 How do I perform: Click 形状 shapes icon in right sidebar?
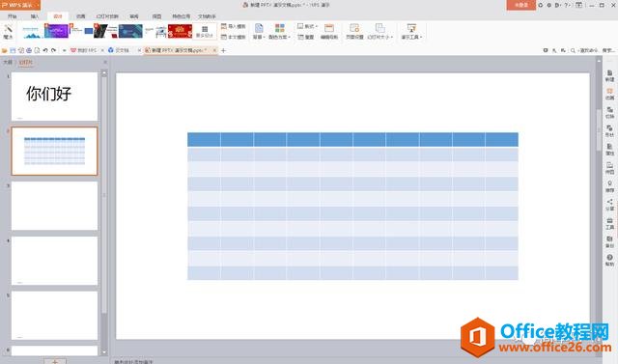click(x=609, y=131)
